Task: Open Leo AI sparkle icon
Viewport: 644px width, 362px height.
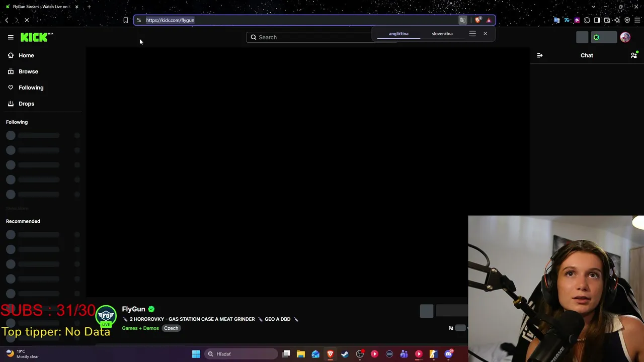Action: pyautogui.click(x=617, y=20)
